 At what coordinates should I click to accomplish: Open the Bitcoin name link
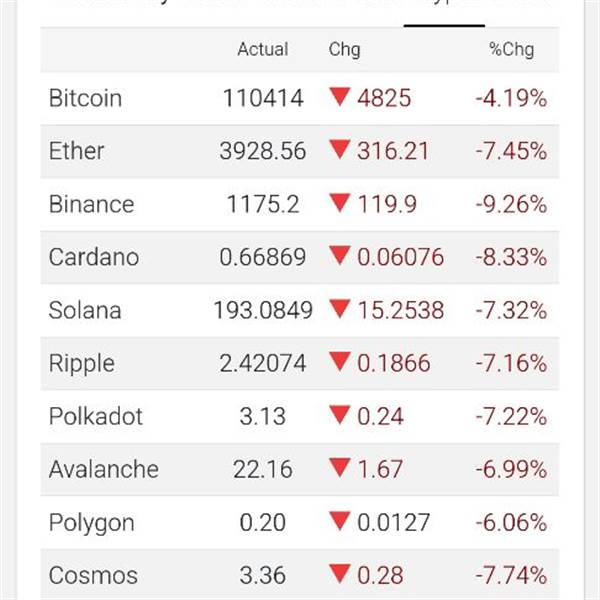[85, 98]
